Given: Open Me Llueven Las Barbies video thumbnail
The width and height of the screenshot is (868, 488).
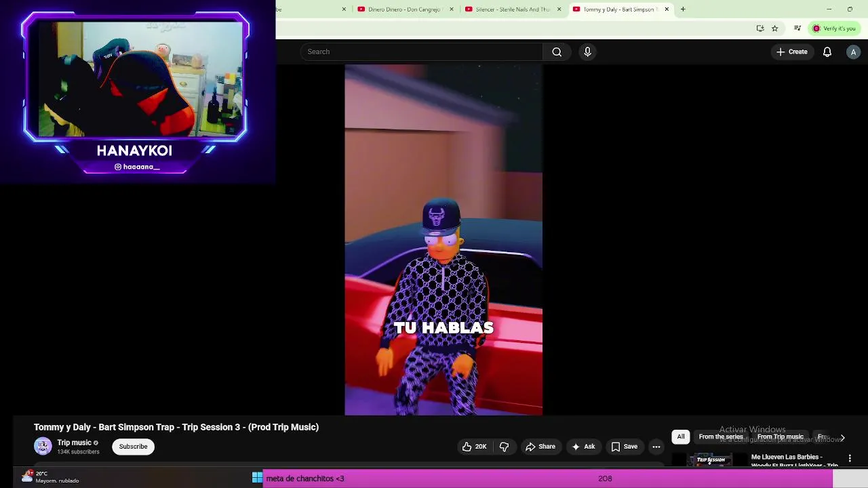Looking at the screenshot, I should pyautogui.click(x=709, y=460).
